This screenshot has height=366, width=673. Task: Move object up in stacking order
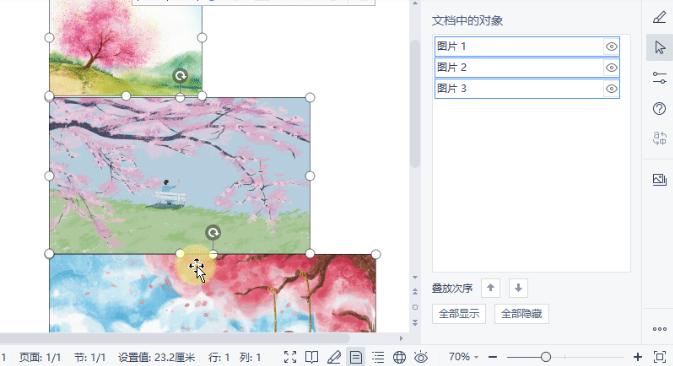(x=491, y=288)
